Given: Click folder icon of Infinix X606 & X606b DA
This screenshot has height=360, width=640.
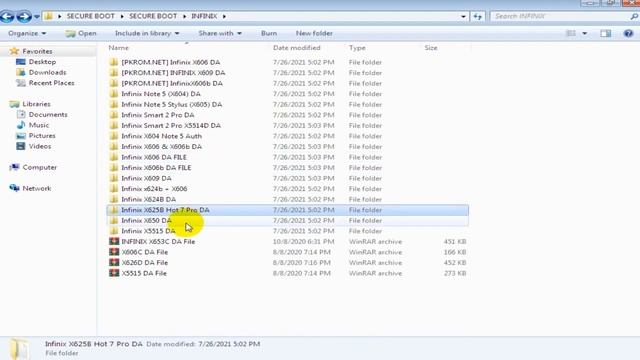Looking at the screenshot, I should pyautogui.click(x=114, y=147).
